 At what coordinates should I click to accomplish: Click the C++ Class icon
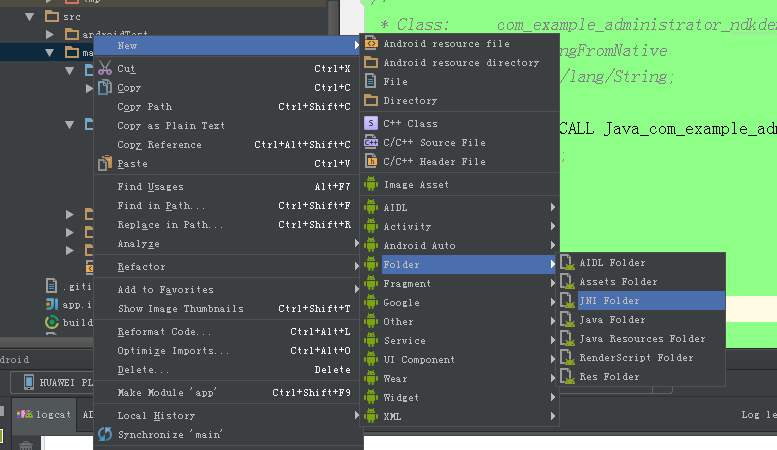(x=371, y=123)
